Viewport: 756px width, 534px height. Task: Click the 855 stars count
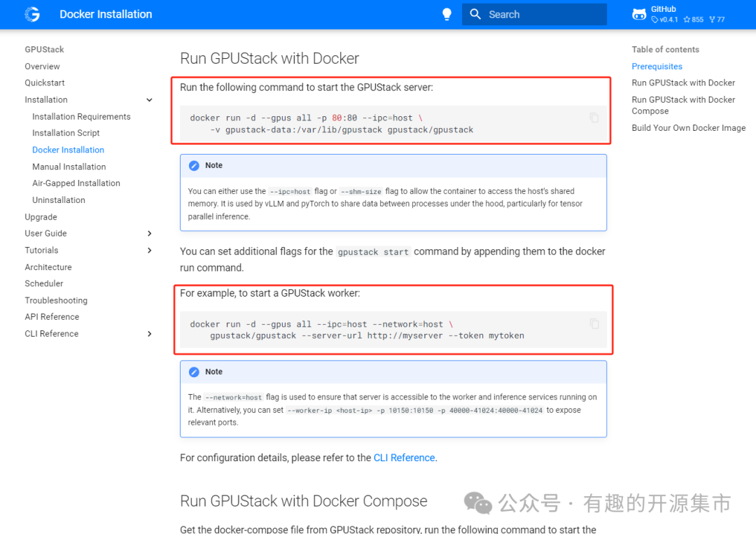pos(693,20)
